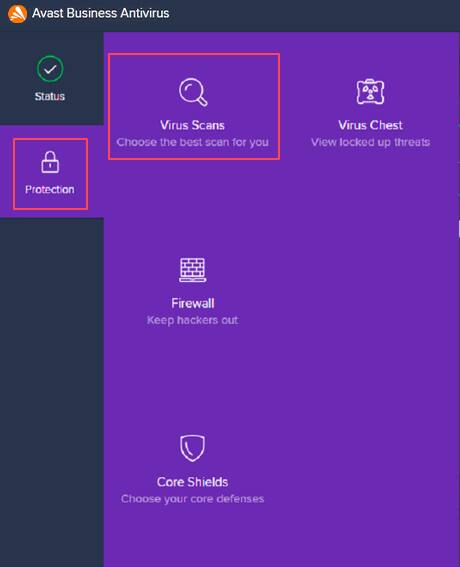Open the Core Shields shield icon
This screenshot has width=460, height=567.
192,448
